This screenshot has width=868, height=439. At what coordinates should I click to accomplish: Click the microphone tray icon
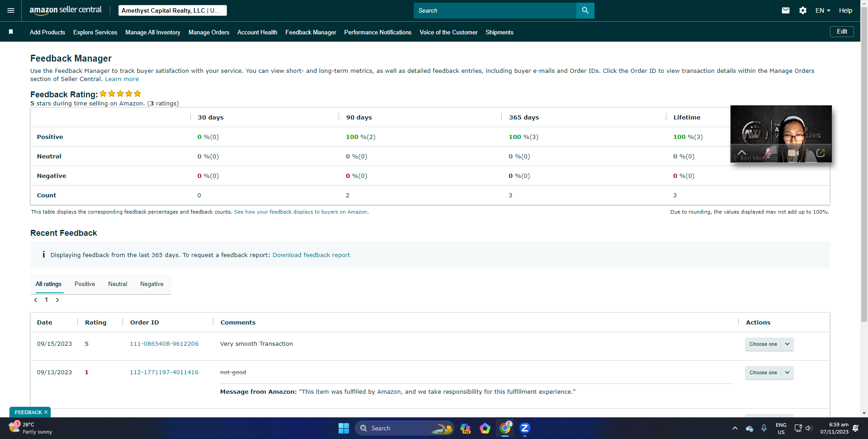point(764,428)
